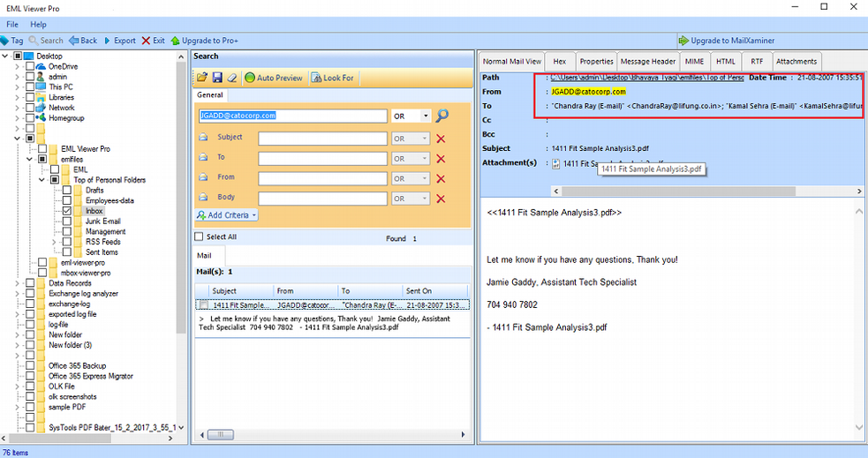The height and width of the screenshot is (458, 868).
Task: Select the General search tab
Action: 210,95
